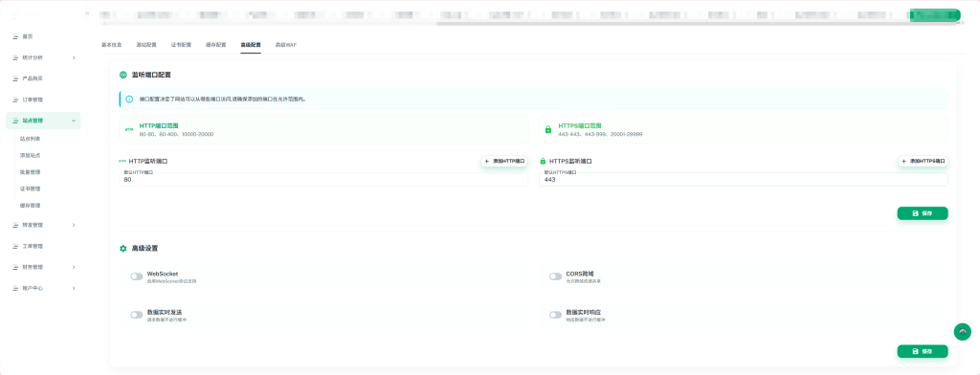Click the HTTP badge in the HTTP端口范围 card

[129, 130]
